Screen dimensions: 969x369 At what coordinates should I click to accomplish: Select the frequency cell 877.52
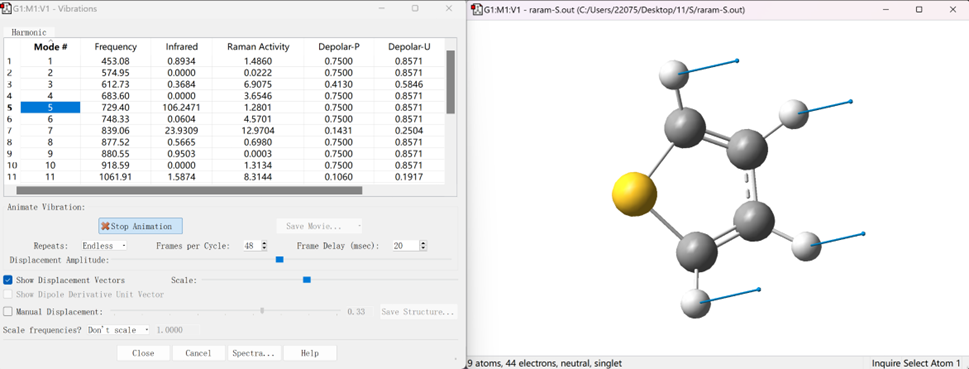[x=116, y=142]
